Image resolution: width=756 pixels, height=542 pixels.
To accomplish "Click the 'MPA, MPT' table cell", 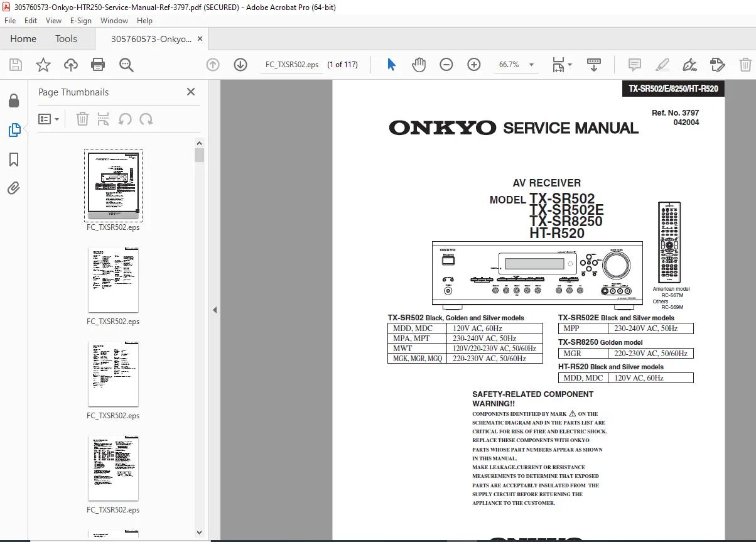I will click(417, 338).
